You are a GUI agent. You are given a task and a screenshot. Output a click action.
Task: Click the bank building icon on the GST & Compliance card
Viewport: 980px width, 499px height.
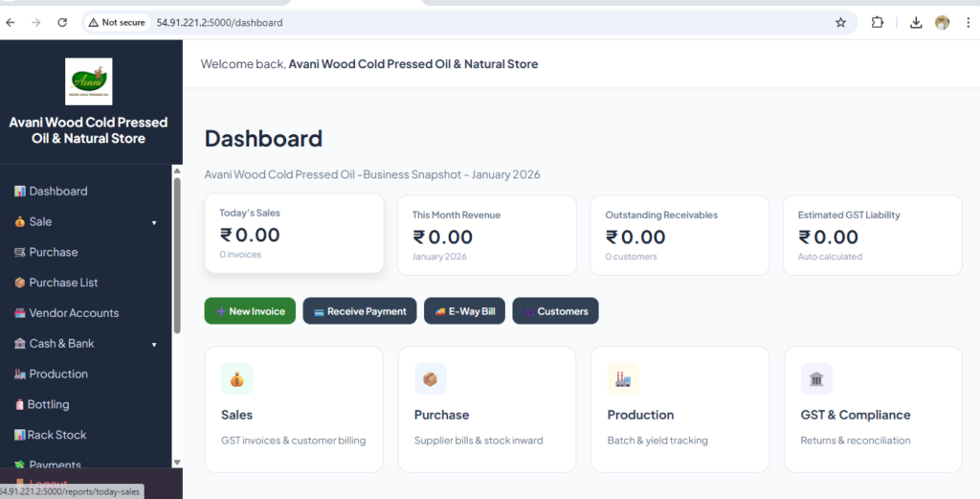[x=816, y=379]
